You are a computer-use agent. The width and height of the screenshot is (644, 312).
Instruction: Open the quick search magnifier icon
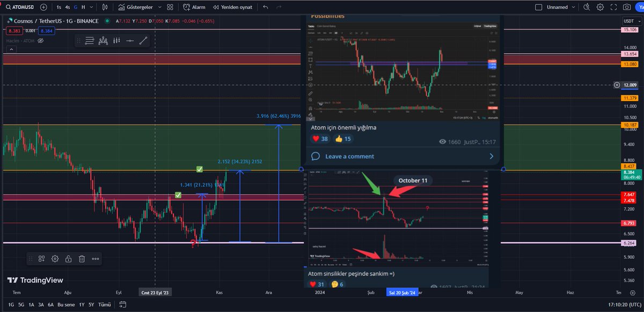pos(587,8)
